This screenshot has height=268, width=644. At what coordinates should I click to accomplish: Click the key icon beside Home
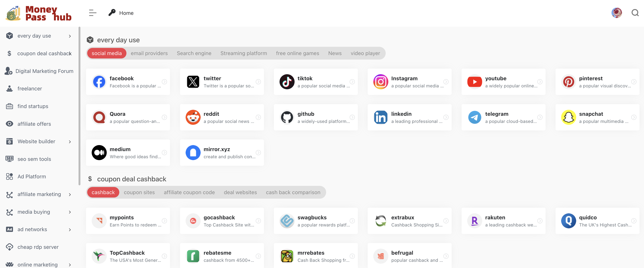(112, 13)
